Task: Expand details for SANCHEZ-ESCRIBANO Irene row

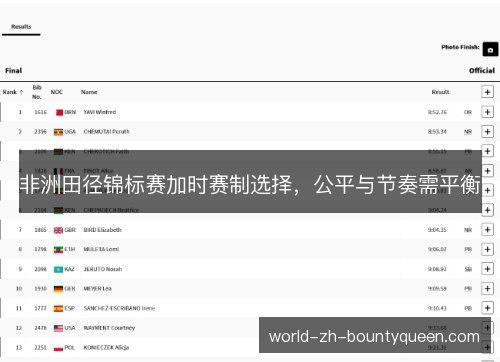Action: pos(487,308)
